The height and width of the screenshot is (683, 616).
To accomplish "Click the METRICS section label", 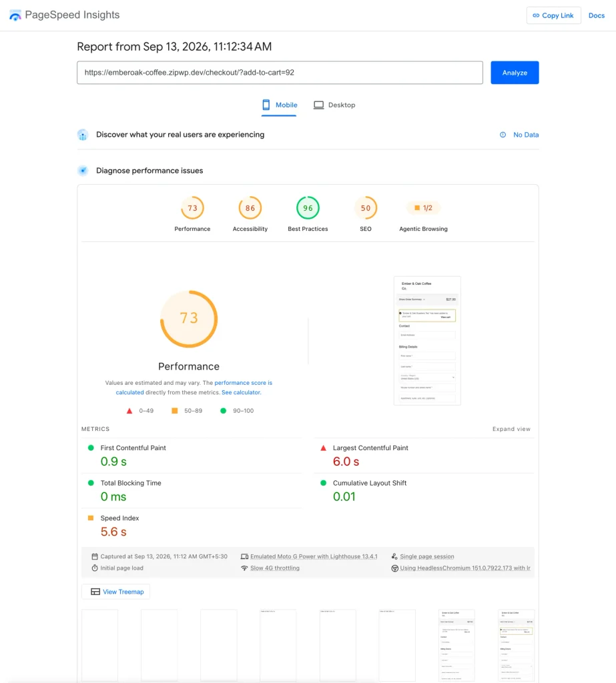I will pyautogui.click(x=95, y=429).
